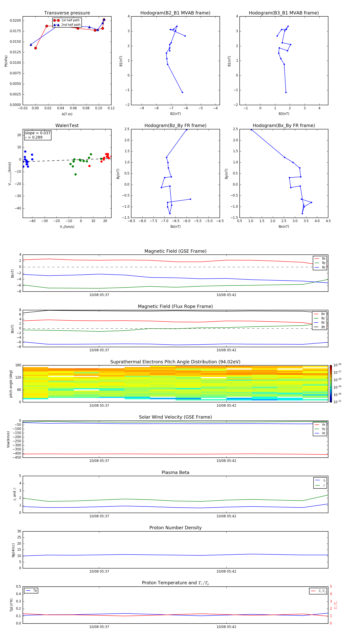351x644 pixels.
Task: Select the Bz' entry in Flux Rope legend
Action: point(320,323)
